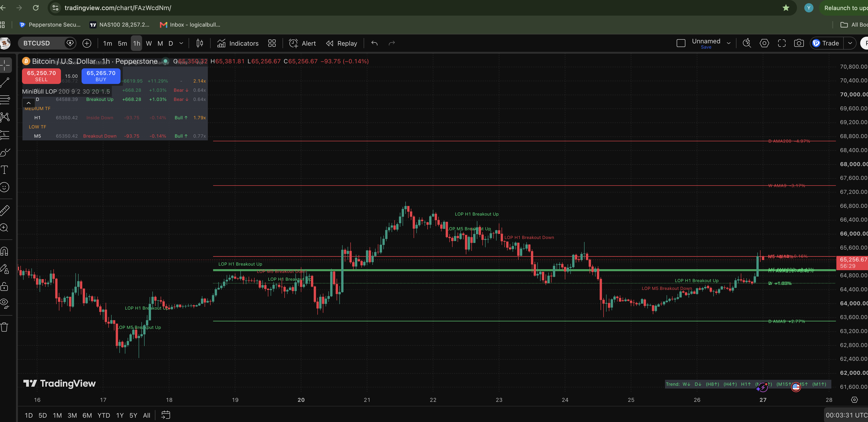Viewport: 868px width, 422px height.
Task: Select the Text annotation tool
Action: tap(5, 170)
